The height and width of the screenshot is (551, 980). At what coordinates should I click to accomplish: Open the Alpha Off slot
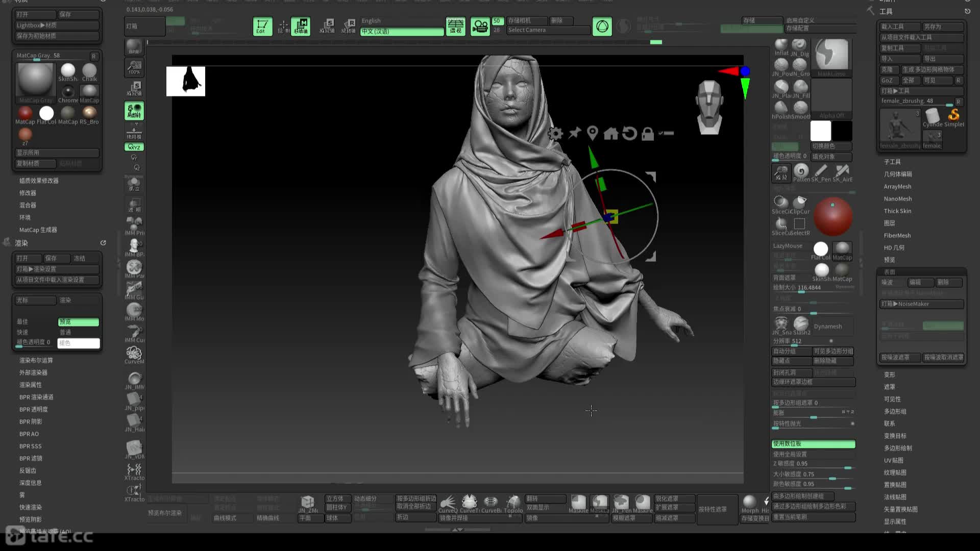coord(831,99)
